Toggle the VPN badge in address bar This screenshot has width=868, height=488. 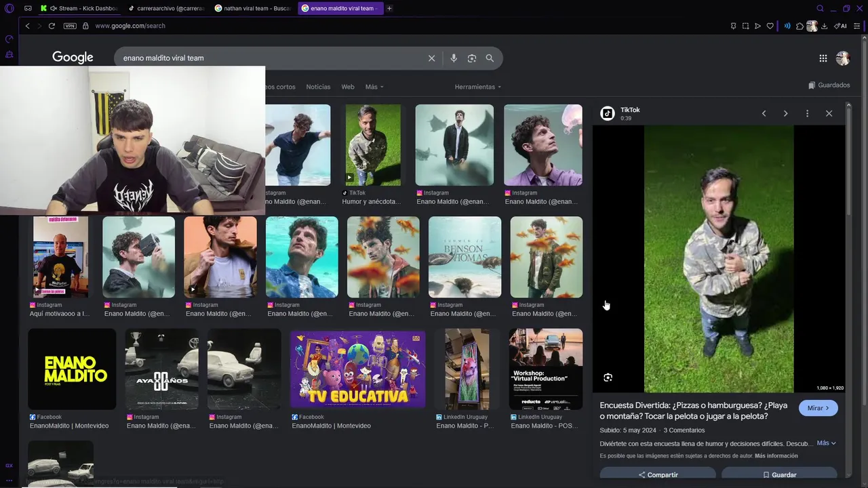coord(70,26)
